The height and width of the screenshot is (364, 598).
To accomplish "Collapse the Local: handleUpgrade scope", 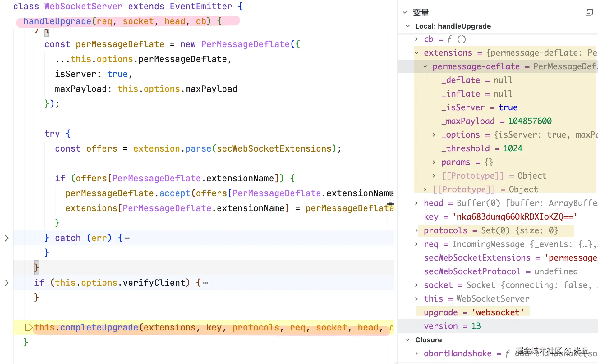I will pos(408,26).
